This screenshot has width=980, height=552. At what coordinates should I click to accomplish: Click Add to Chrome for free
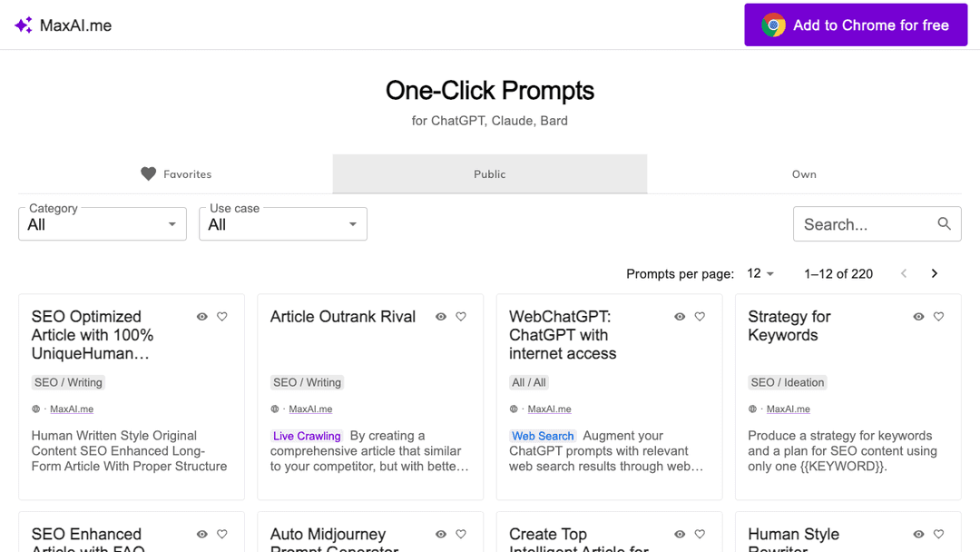855,25
